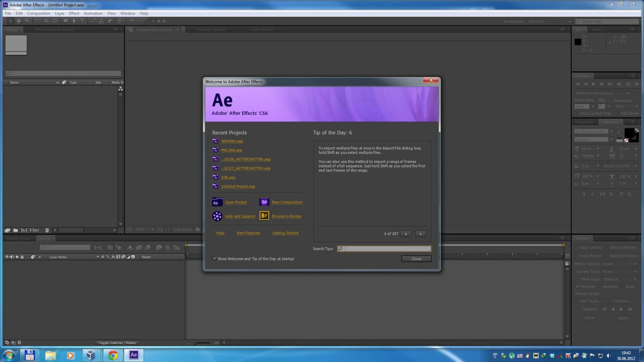Image resolution: width=644 pixels, height=362 pixels.
Task: Open Stroke Over Fill dropdown in Character panel
Action: 620,166
